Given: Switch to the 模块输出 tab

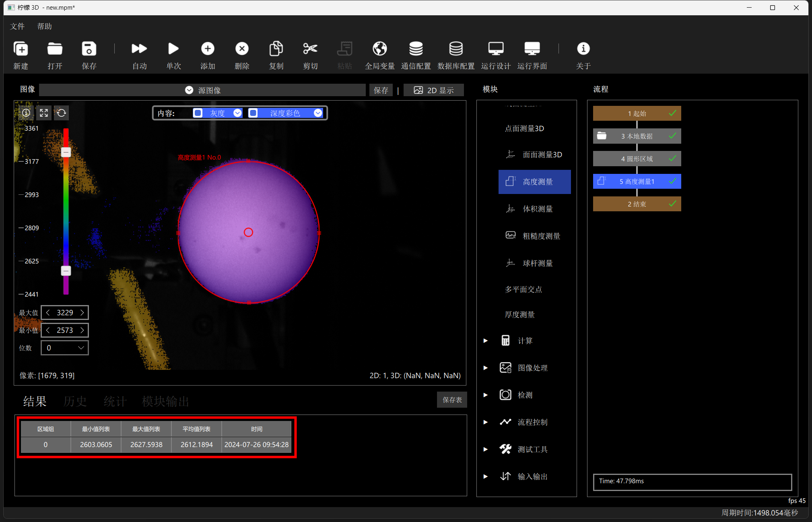Looking at the screenshot, I should [x=165, y=401].
